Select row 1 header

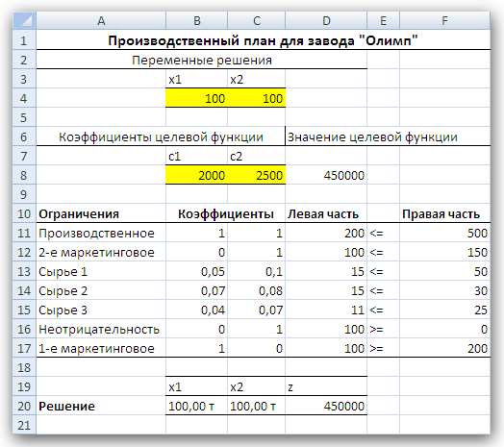(x=24, y=40)
